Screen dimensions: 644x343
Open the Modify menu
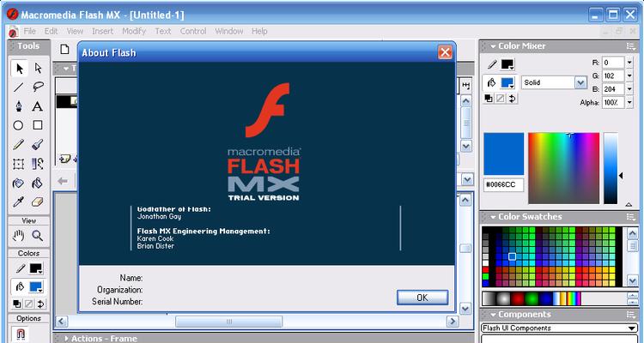[134, 31]
